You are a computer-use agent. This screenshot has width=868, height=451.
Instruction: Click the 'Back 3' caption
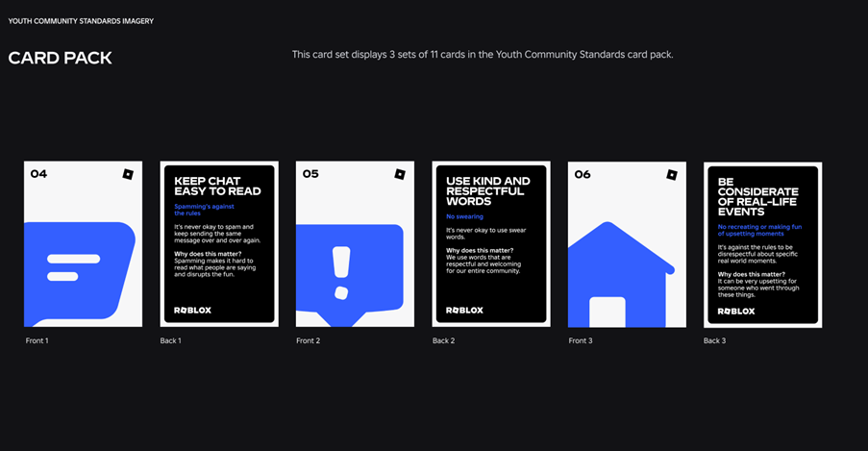point(714,340)
